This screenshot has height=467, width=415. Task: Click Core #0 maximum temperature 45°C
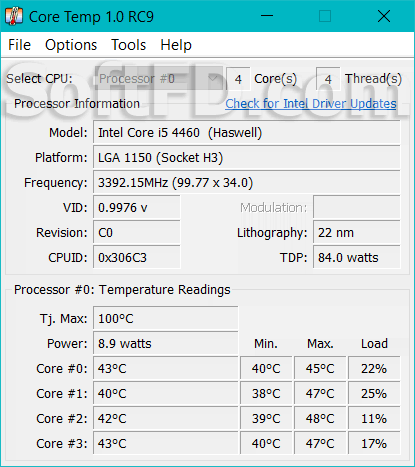click(x=320, y=369)
